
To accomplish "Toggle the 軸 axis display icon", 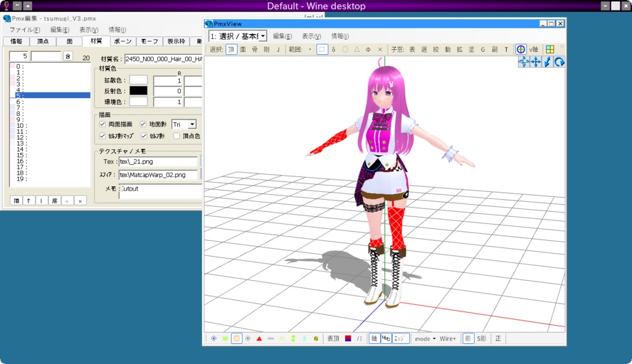I will tap(376, 338).
